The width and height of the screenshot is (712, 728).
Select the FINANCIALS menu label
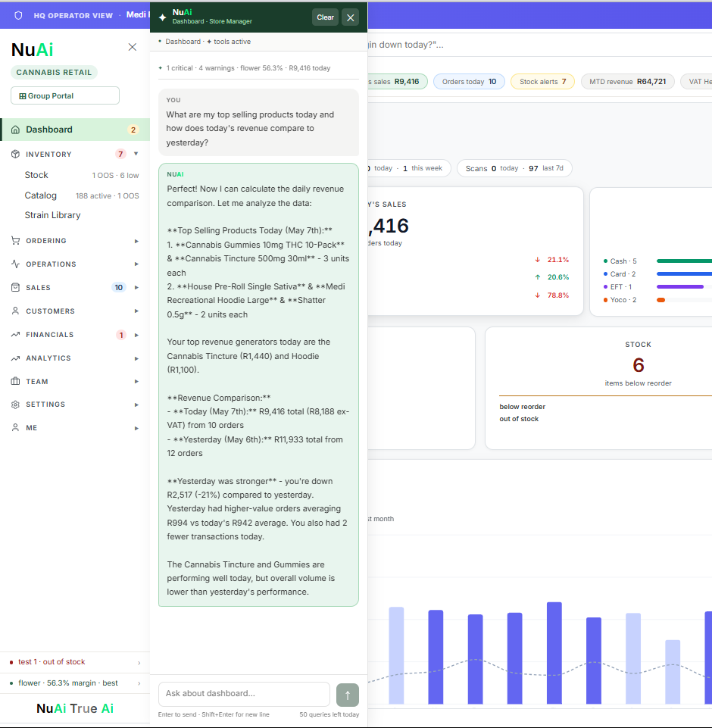coord(50,335)
